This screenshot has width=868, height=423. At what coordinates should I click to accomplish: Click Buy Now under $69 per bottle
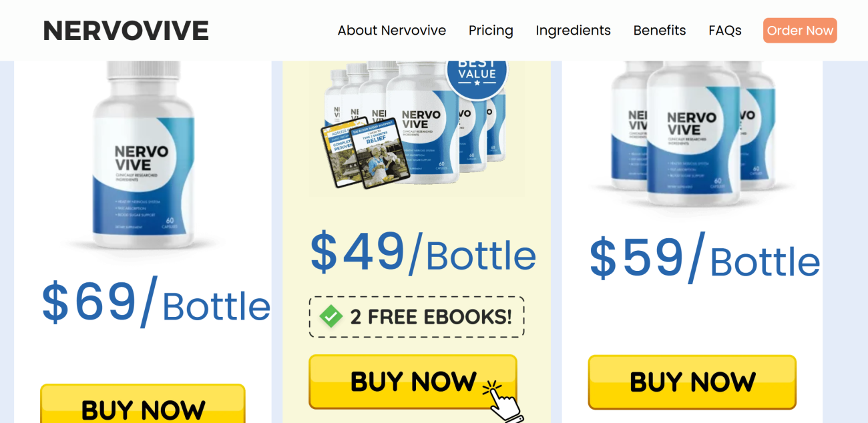[143, 404]
